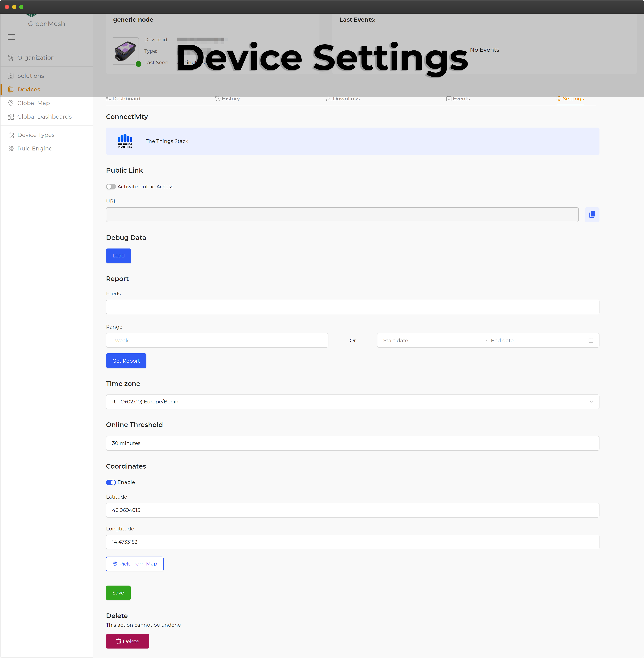Viewport: 644px width, 658px height.
Task: Open the Online Threshold 30 minutes dropdown
Action: click(x=352, y=443)
